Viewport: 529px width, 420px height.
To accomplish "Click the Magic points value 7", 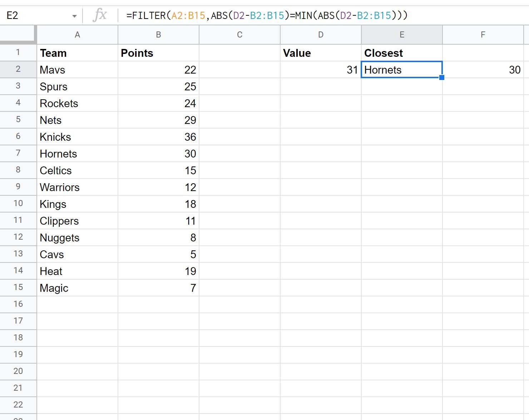I will click(x=158, y=288).
